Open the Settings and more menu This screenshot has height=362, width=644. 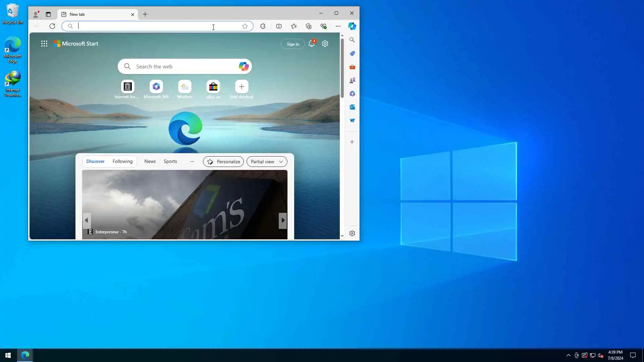[338, 26]
